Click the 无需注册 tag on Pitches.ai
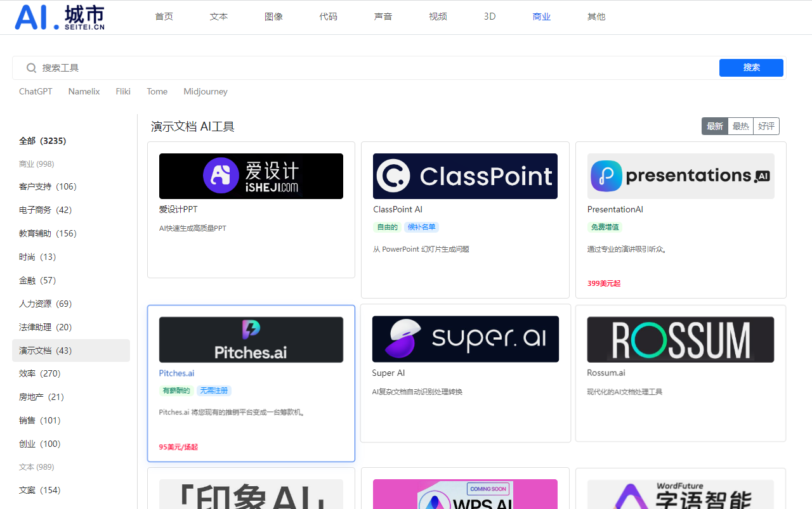Image resolution: width=812 pixels, height=509 pixels. pos(214,390)
